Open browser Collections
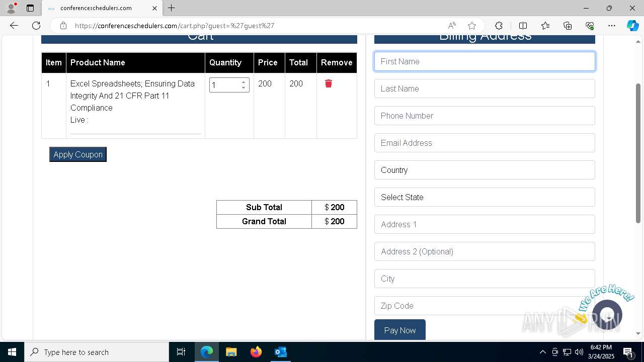This screenshot has width=644, height=362. coord(568,26)
